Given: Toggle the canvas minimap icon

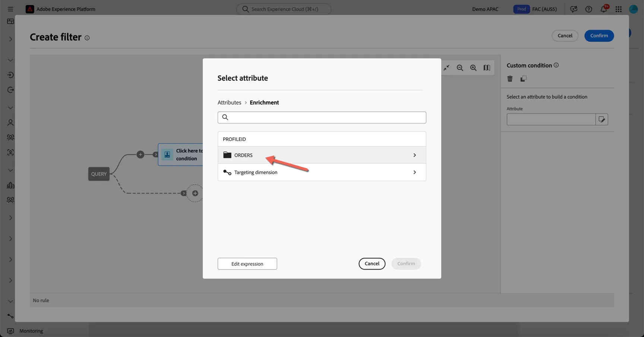Looking at the screenshot, I should click(x=487, y=67).
